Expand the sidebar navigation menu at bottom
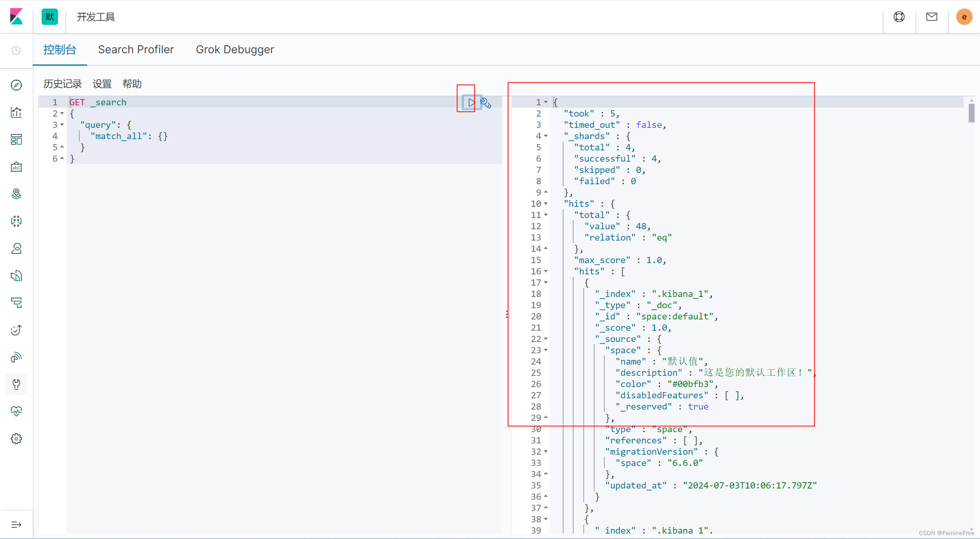The image size is (980, 539). tap(16, 525)
